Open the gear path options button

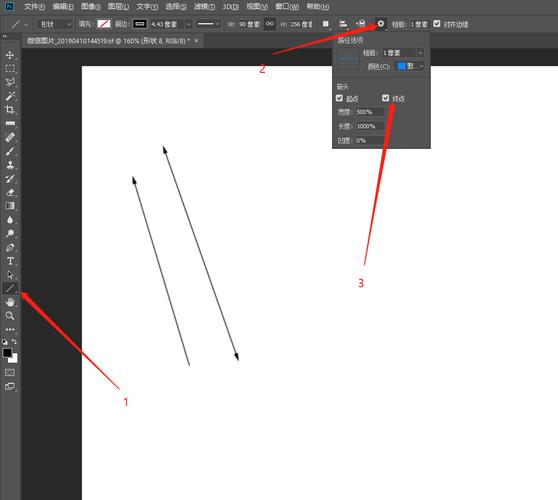(380, 24)
